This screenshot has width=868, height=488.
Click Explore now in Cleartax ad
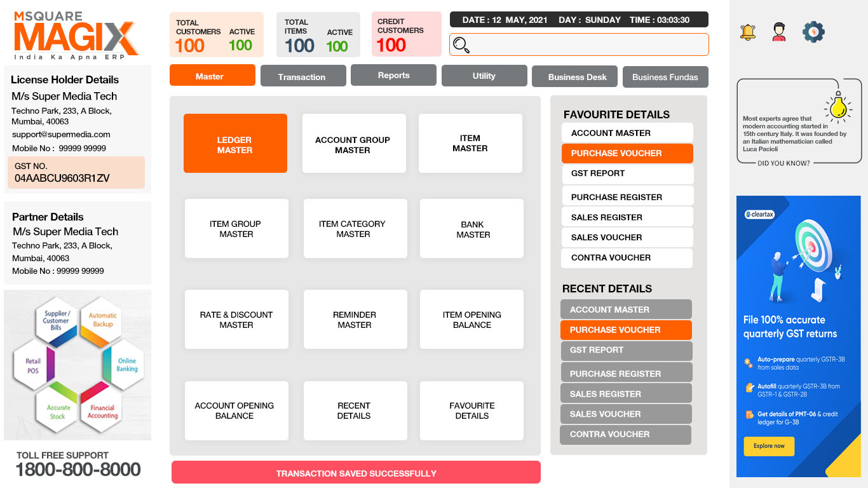tap(769, 446)
